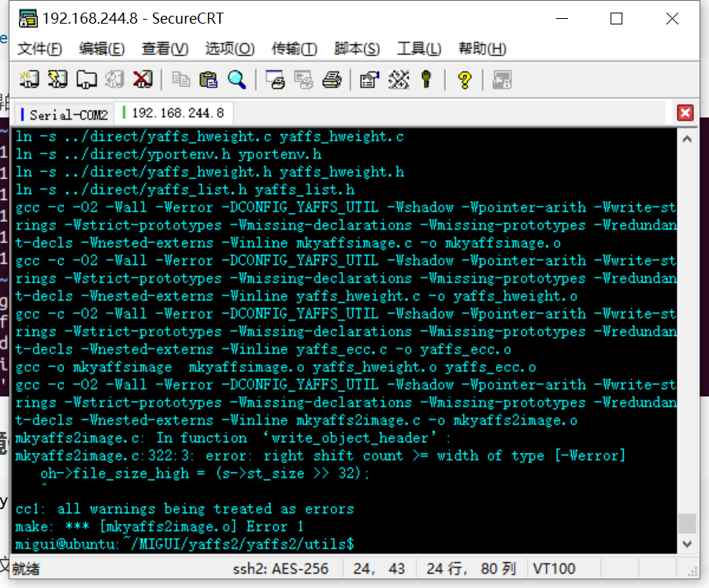Open the 传输(T) menu
This screenshot has height=588, width=709.
coord(295,48)
